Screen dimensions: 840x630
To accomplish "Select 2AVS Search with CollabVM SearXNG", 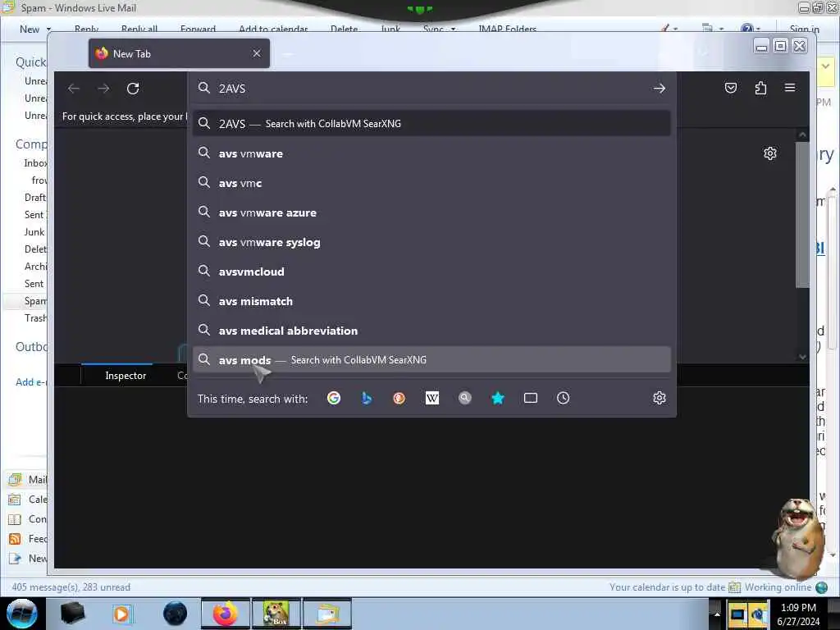I will pyautogui.click(x=431, y=124).
